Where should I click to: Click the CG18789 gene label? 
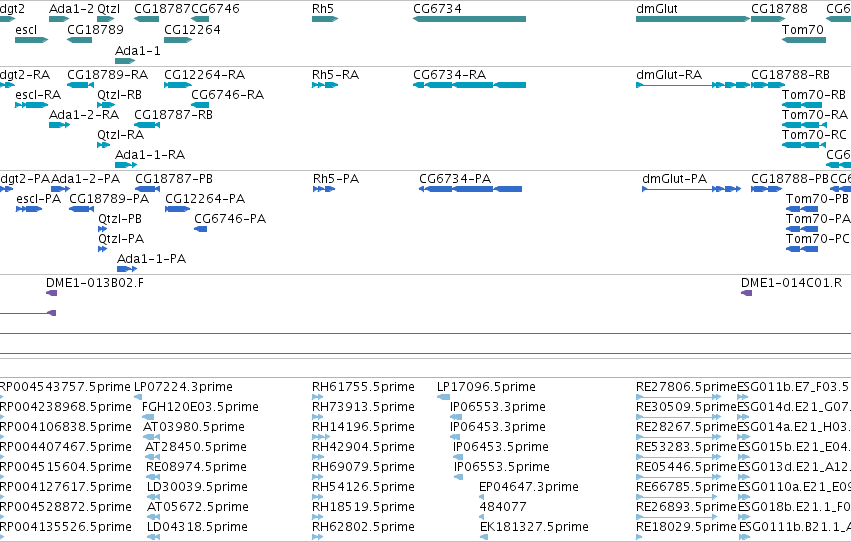click(95, 29)
